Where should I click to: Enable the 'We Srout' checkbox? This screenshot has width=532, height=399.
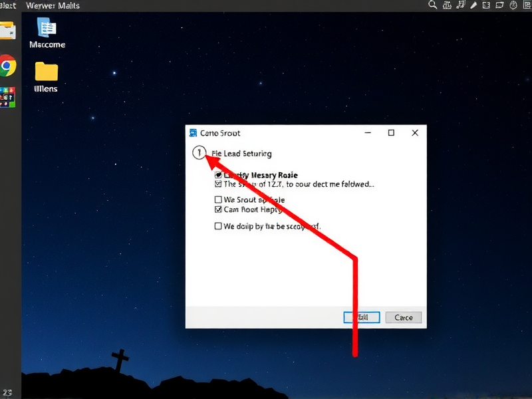point(218,199)
